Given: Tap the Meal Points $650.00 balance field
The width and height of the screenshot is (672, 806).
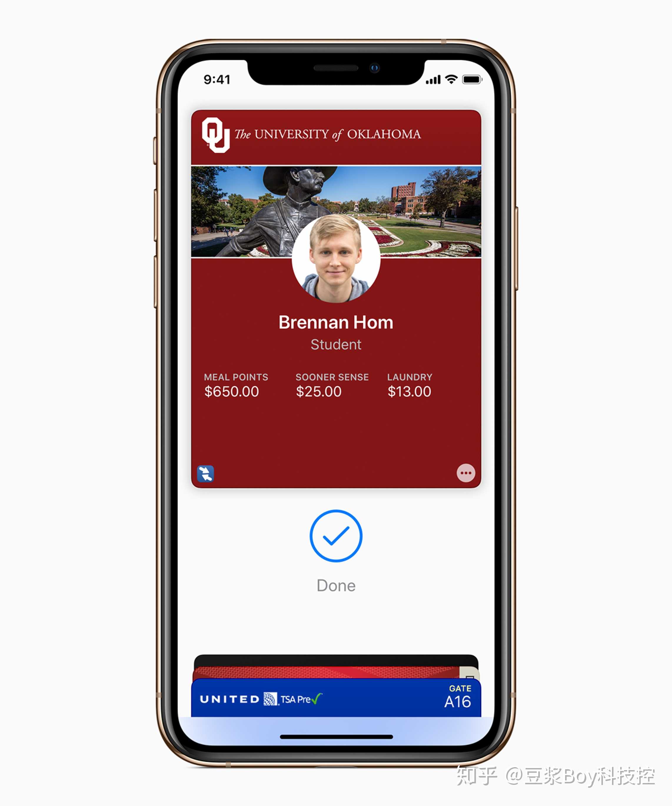Looking at the screenshot, I should (194, 388).
